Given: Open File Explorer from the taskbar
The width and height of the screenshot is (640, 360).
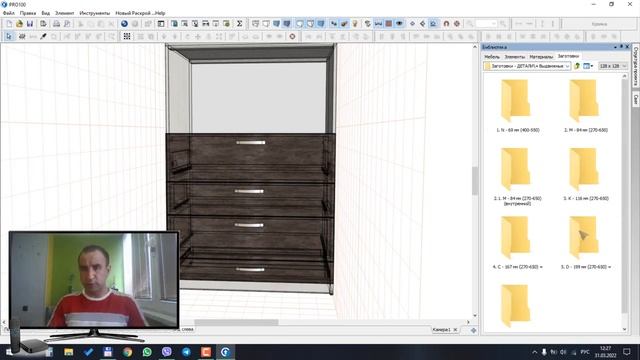Looking at the screenshot, I should (69, 352).
